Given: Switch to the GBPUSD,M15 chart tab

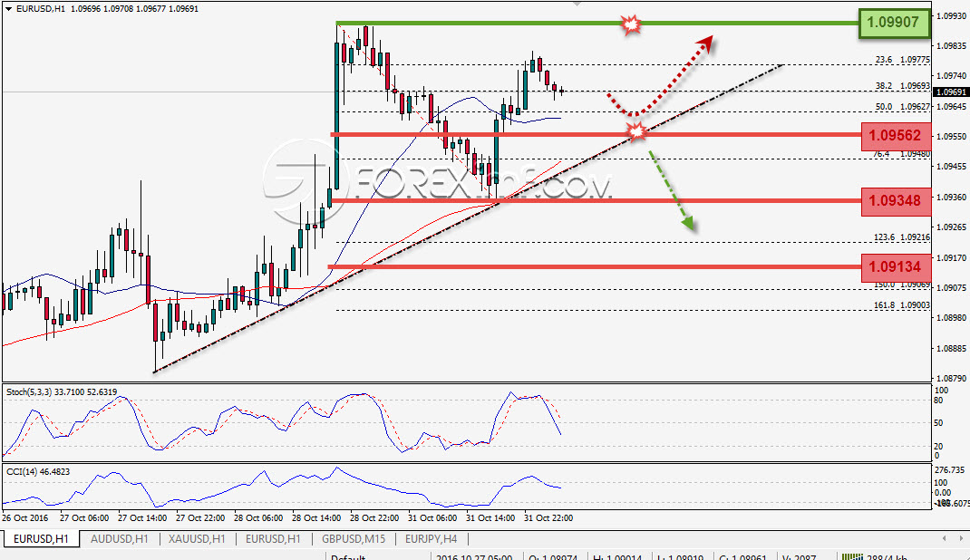Looking at the screenshot, I should click(354, 539).
